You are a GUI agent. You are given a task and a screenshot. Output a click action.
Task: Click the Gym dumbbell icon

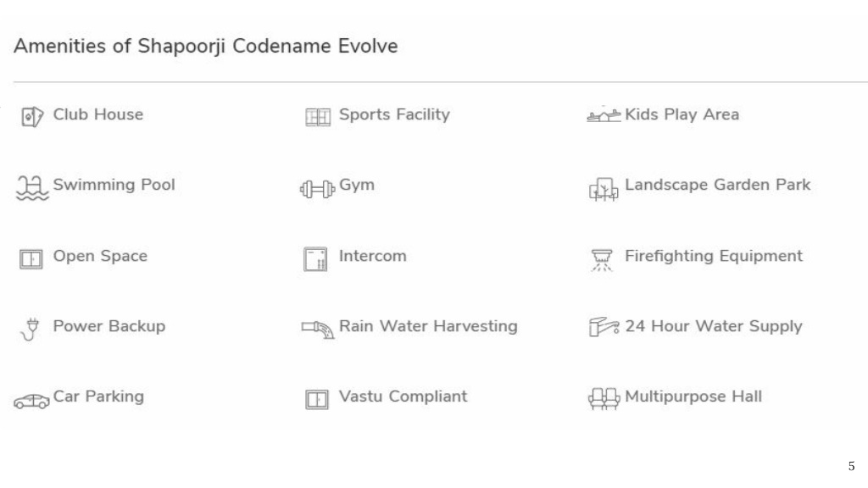pyautogui.click(x=317, y=189)
